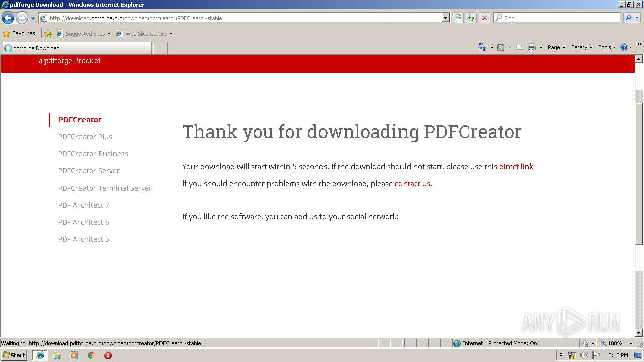
Task: Click the Action Center flag icon
Action: (x=596, y=355)
